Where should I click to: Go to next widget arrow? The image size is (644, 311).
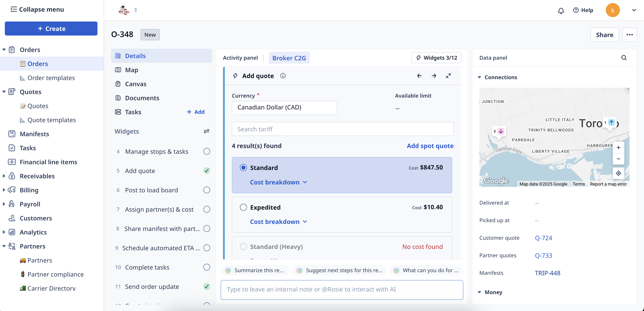click(x=434, y=76)
